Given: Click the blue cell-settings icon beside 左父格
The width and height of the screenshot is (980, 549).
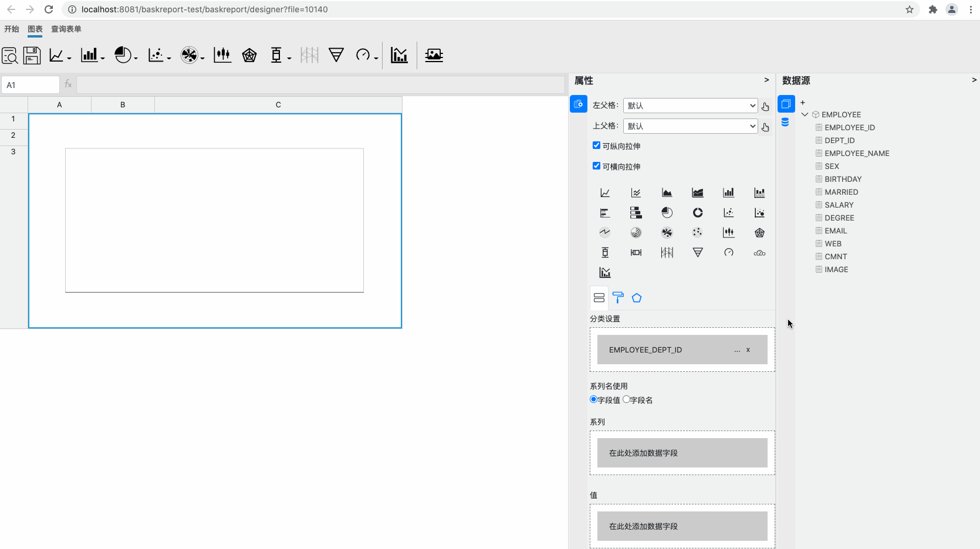Looking at the screenshot, I should (579, 104).
